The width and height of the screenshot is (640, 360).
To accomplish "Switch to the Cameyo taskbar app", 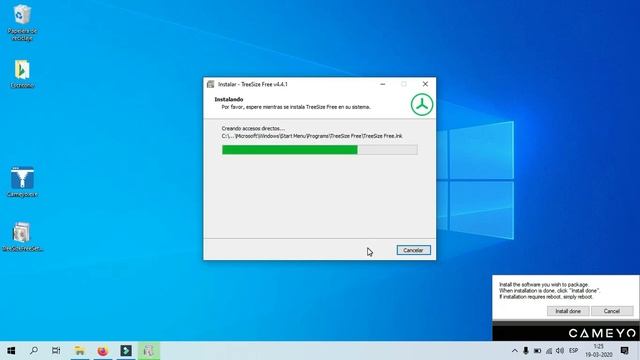I will pos(126,351).
